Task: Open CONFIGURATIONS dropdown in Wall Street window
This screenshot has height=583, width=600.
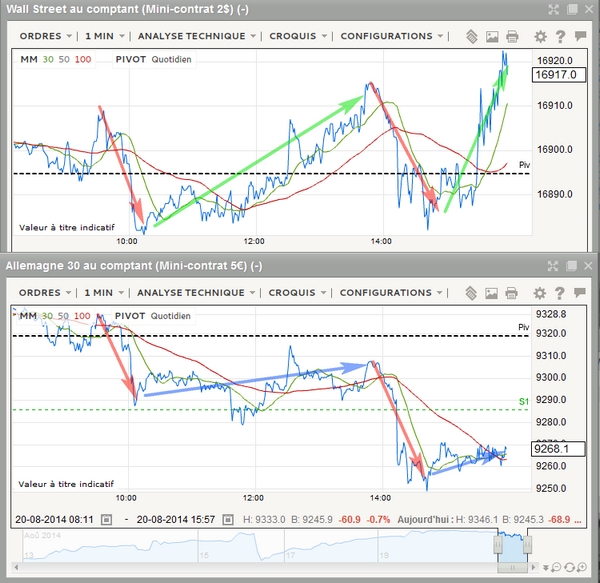Action: [x=392, y=36]
